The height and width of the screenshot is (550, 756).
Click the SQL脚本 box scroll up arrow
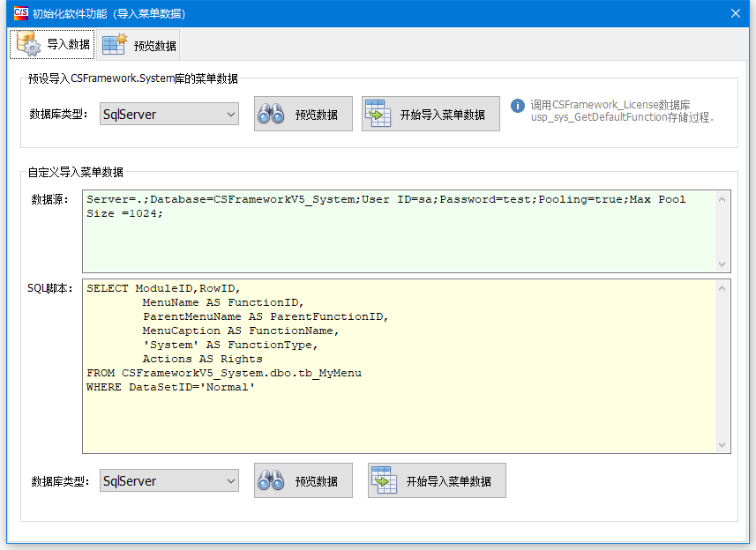click(x=722, y=288)
